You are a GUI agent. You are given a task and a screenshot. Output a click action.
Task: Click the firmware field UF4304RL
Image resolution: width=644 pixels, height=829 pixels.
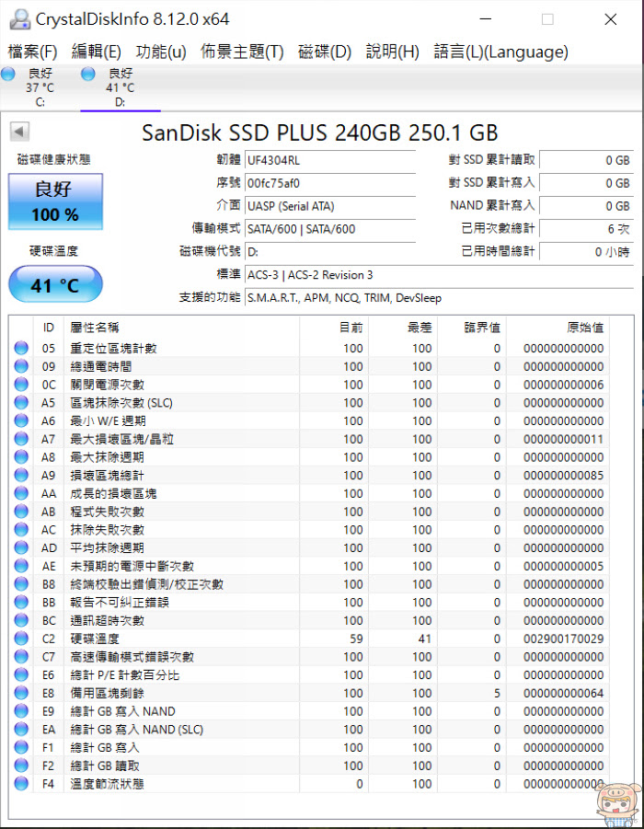[x=330, y=160]
